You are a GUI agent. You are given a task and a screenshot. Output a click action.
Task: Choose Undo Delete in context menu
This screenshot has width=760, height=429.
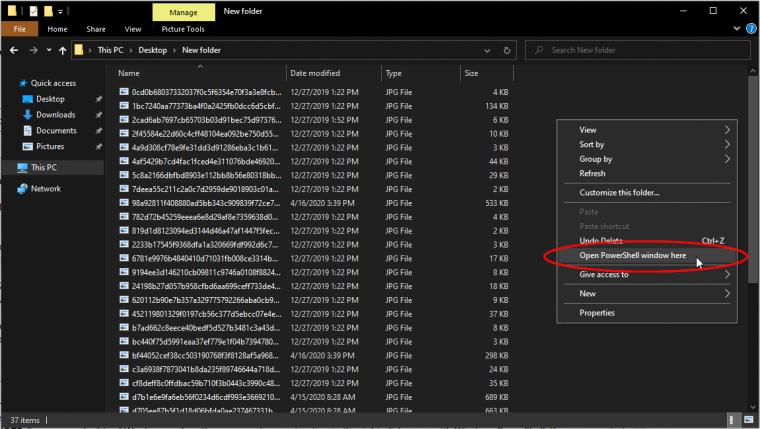pos(647,240)
